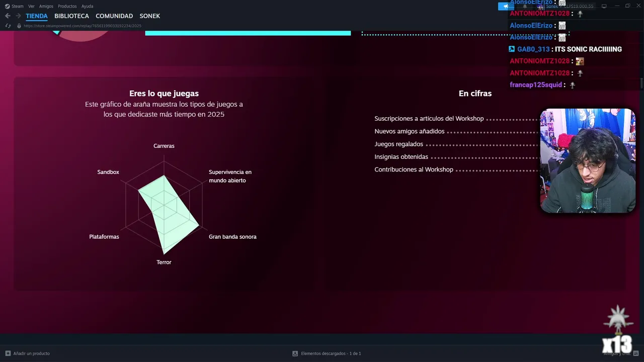Click Añadir un producto

31,353
